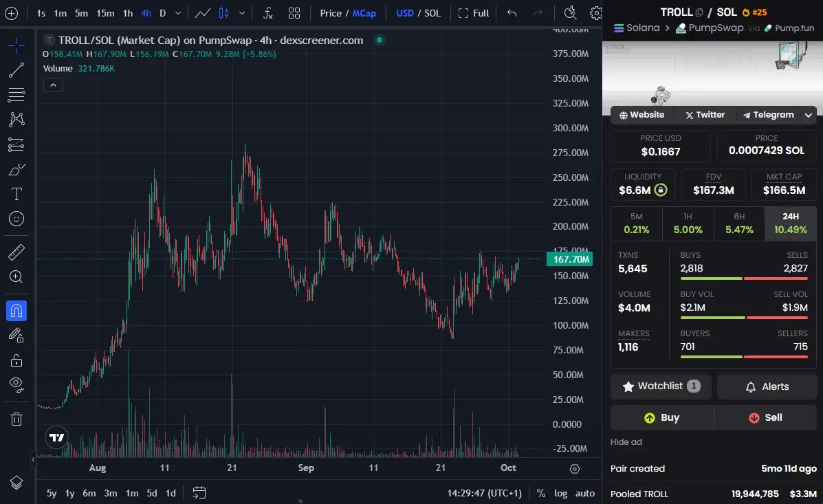Select the brush drawing tool
This screenshot has height=504, width=823.
(17, 170)
